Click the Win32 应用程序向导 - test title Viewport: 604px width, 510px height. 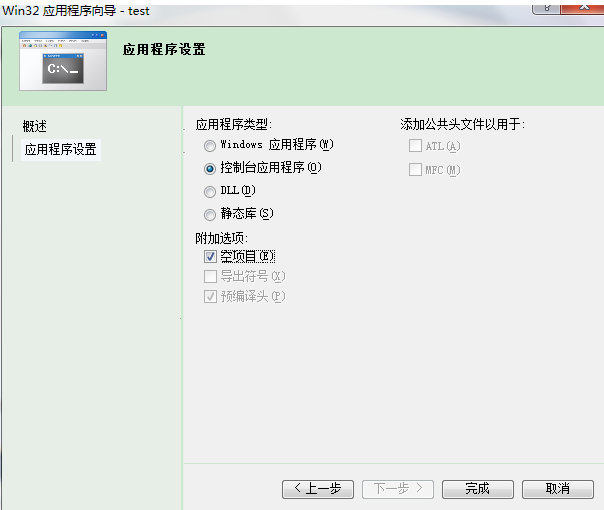76,11
